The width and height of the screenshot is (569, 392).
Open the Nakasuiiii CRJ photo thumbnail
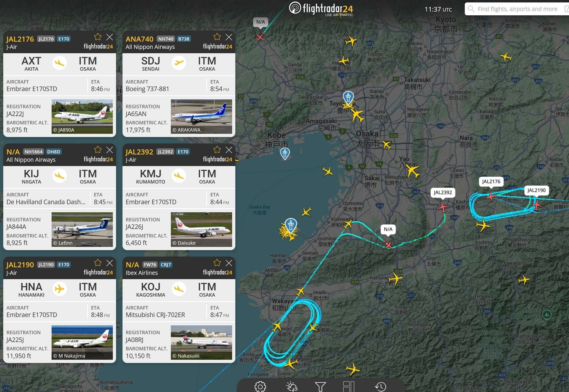click(201, 343)
